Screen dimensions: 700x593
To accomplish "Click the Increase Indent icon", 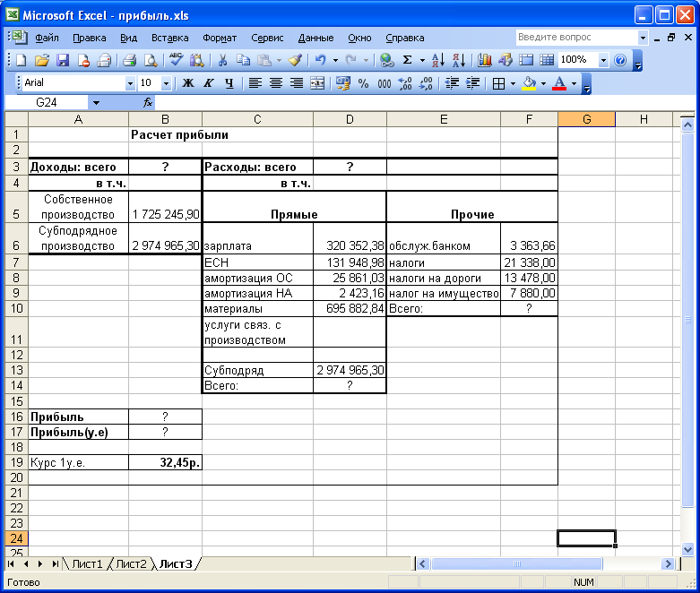I will pyautogui.click(x=472, y=83).
